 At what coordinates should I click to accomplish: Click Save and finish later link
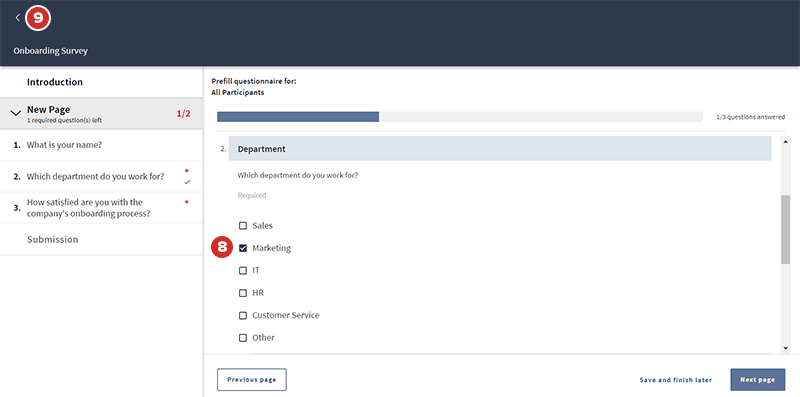point(676,380)
